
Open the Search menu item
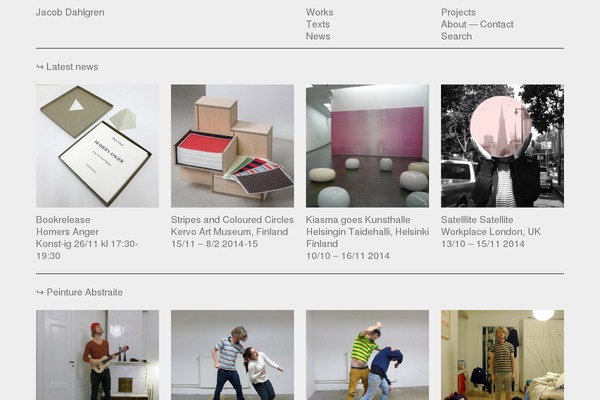pos(456,36)
